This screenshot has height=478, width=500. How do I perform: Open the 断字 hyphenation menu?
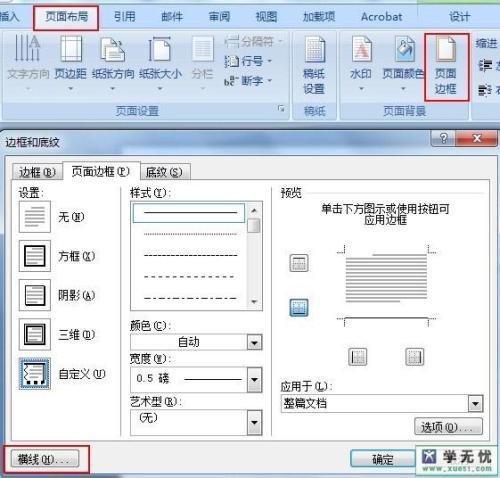pos(248,81)
